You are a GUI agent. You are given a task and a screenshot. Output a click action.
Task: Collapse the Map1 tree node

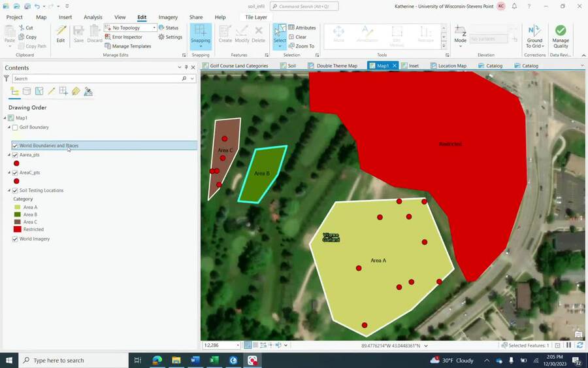5,118
